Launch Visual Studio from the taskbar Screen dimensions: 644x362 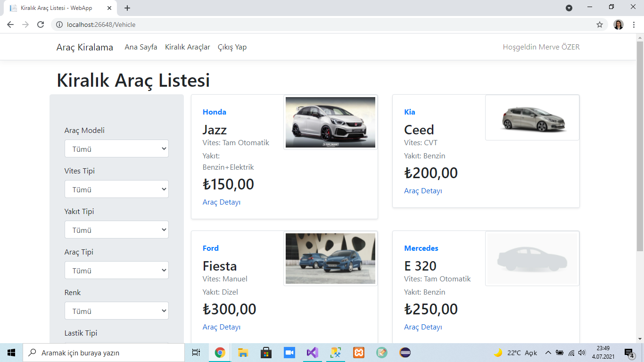[x=312, y=352]
